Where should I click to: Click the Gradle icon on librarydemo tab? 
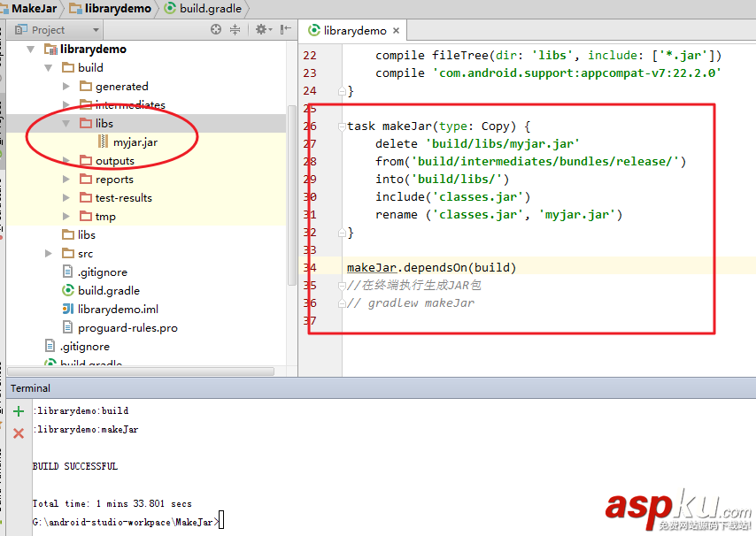(x=314, y=29)
